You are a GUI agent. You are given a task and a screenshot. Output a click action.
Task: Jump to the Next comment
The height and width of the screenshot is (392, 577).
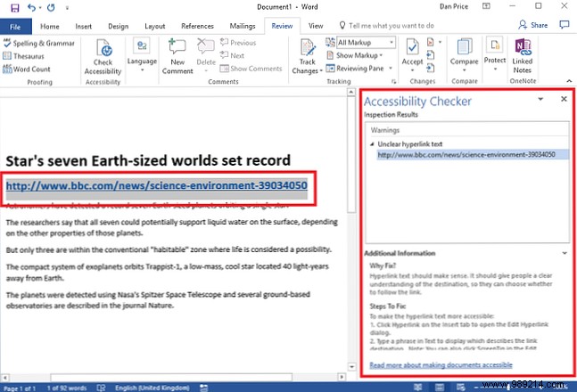coord(232,56)
